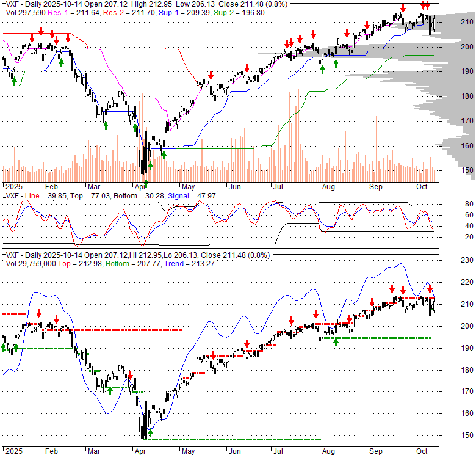Click the 210 price label on bottom chart axis
The image size is (476, 455).
click(467, 304)
